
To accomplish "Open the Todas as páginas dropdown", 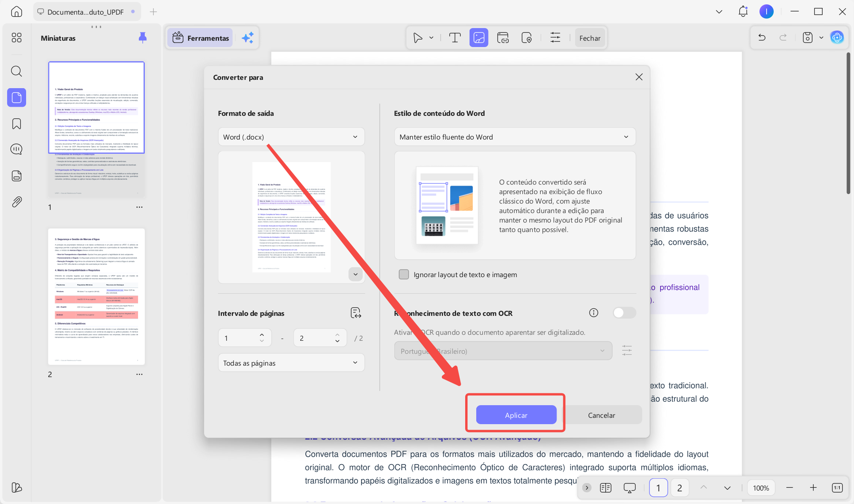I will [x=291, y=363].
